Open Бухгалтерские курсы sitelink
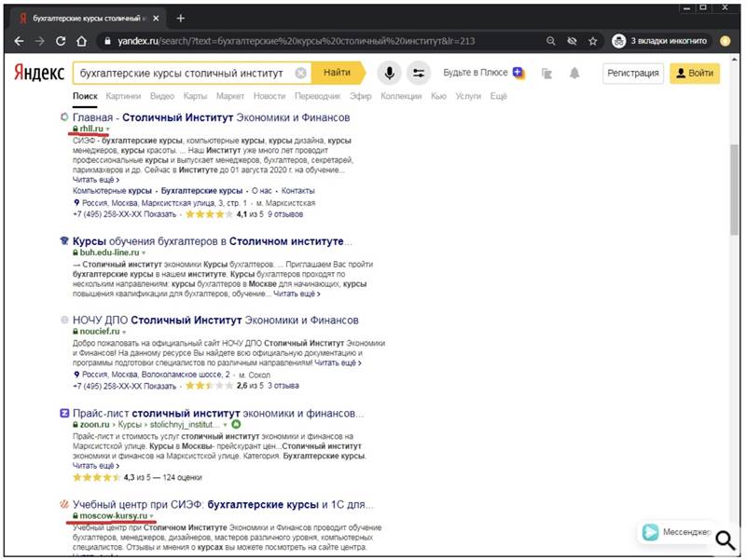The height and width of the screenshot is (560, 746). coord(201,191)
